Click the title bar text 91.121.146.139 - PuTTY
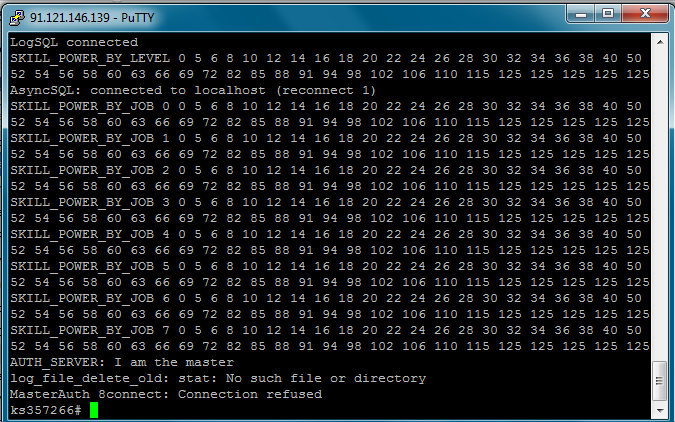Viewport: 675px width, 422px height. tap(92, 18)
